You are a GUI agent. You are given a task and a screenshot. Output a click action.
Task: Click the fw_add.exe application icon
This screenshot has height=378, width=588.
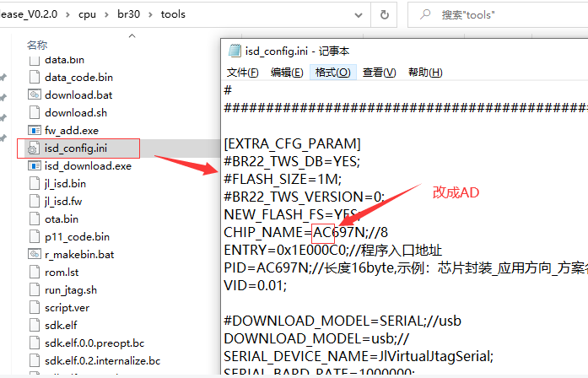[35, 130]
